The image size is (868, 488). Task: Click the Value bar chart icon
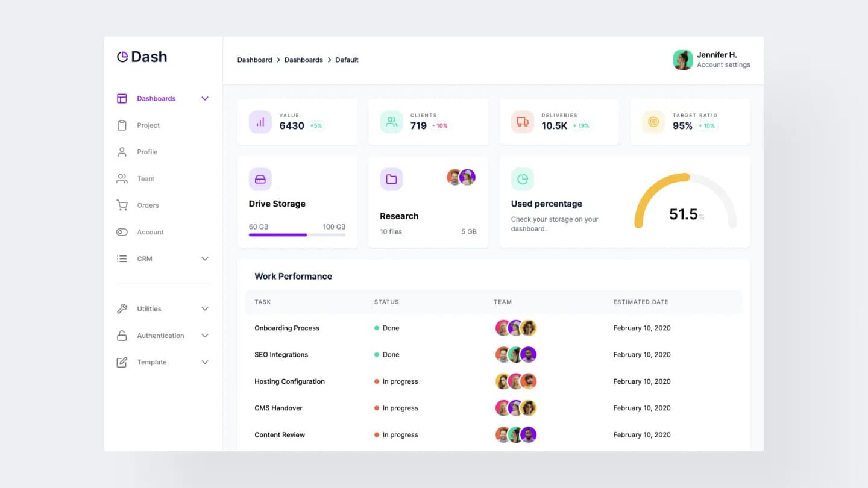[x=260, y=122]
